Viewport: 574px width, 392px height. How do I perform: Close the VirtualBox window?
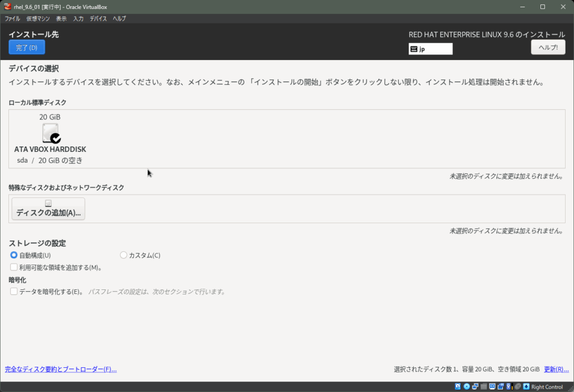[x=563, y=7]
